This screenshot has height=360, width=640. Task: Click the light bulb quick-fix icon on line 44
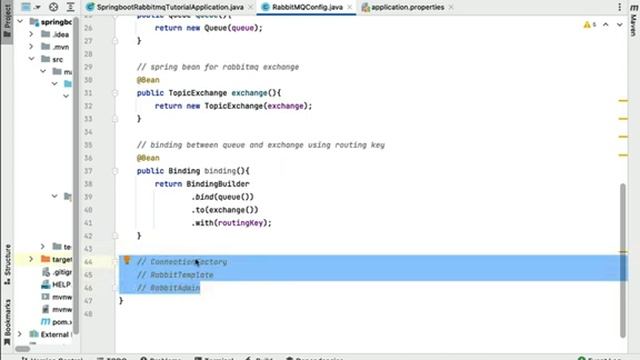[x=127, y=260]
